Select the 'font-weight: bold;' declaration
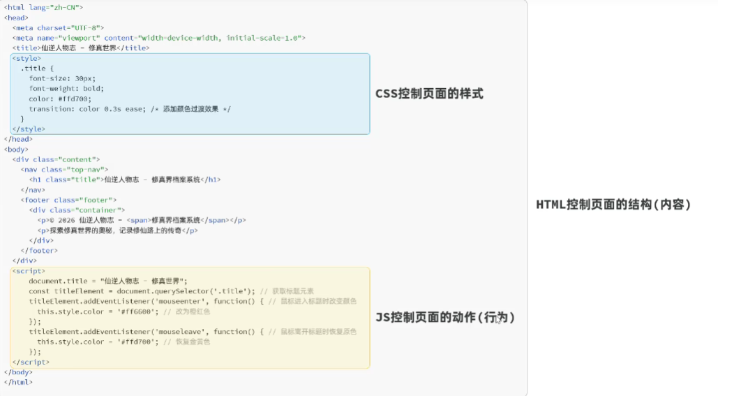This screenshot has width=746, height=396. click(x=66, y=89)
